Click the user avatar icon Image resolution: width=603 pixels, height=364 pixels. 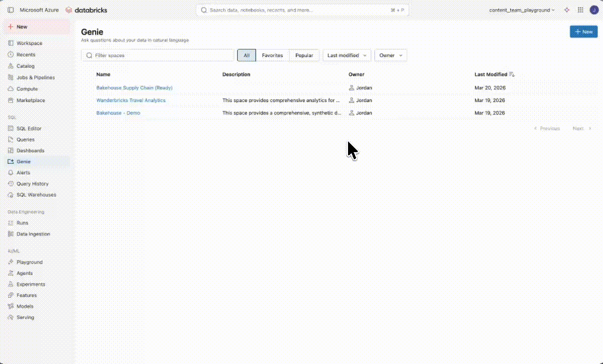click(x=593, y=10)
